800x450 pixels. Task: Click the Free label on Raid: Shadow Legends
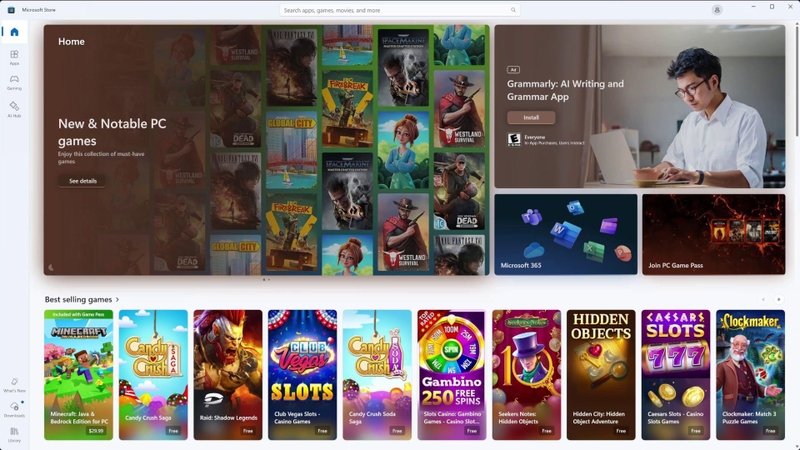coord(248,431)
